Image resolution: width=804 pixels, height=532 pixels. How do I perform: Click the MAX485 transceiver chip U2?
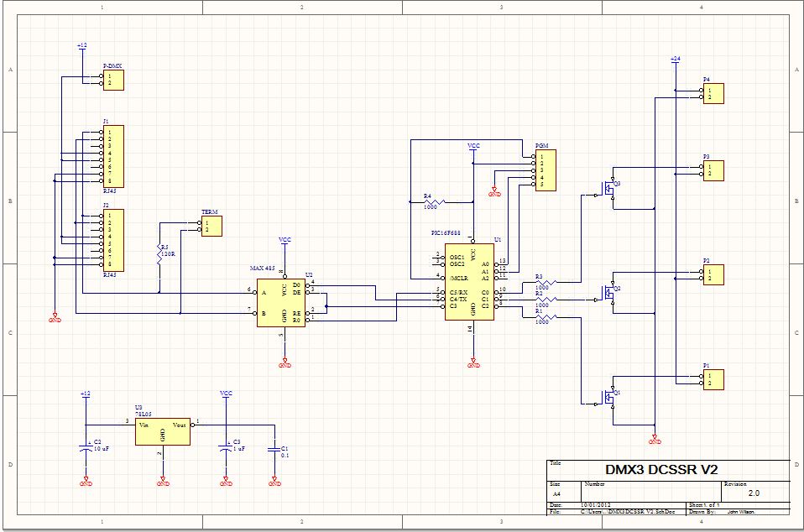pos(281,302)
